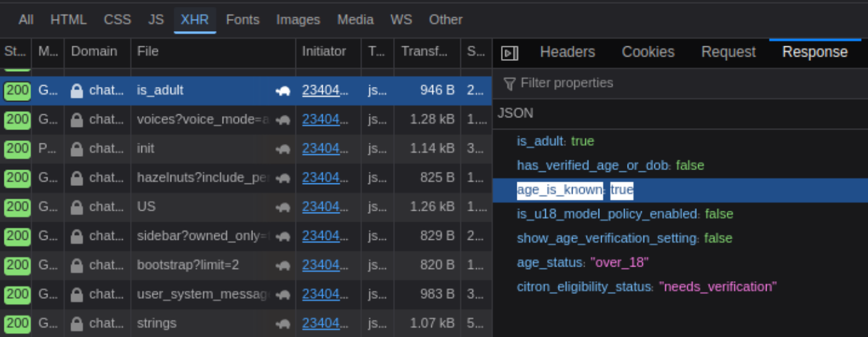Click the JSON section header

[x=680, y=114]
